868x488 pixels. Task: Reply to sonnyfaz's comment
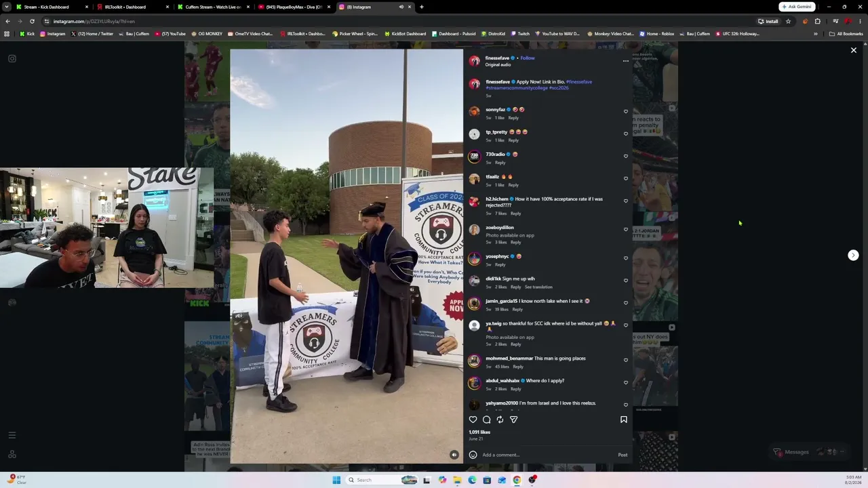(513, 118)
